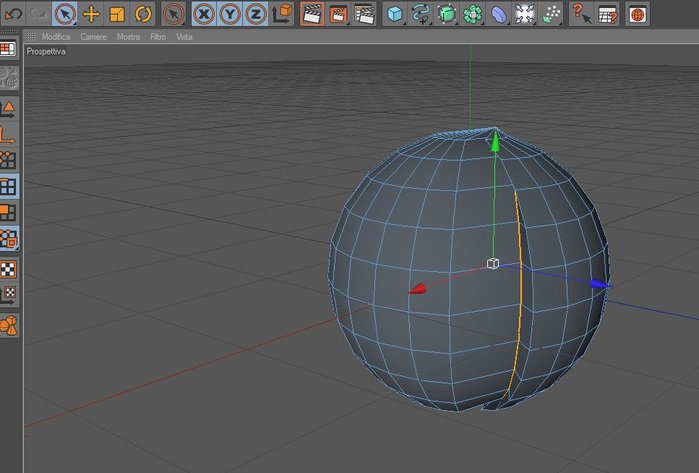Click the white axis center cube
The image size is (699, 473).
(493, 263)
